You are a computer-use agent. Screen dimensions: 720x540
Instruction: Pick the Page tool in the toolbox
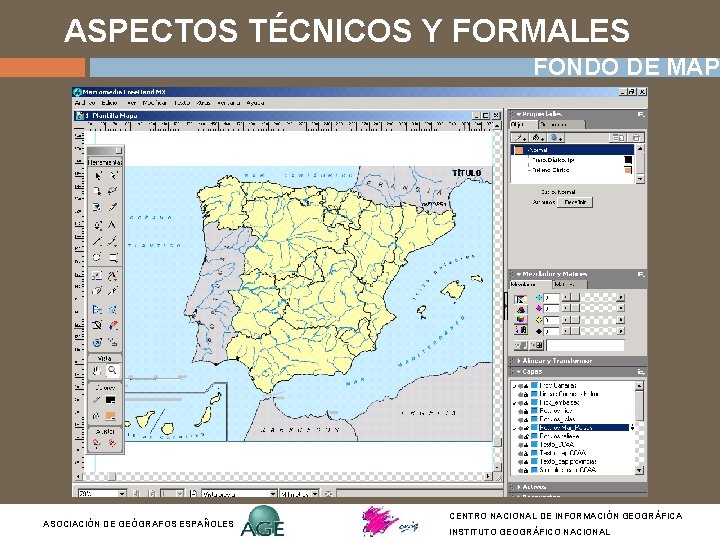click(97, 191)
